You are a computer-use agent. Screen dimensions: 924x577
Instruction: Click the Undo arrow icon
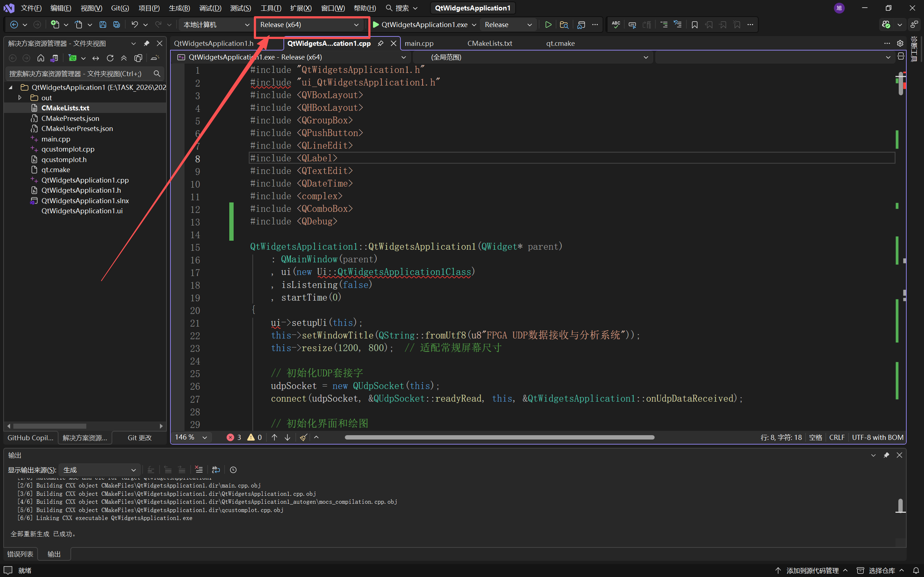(x=134, y=25)
